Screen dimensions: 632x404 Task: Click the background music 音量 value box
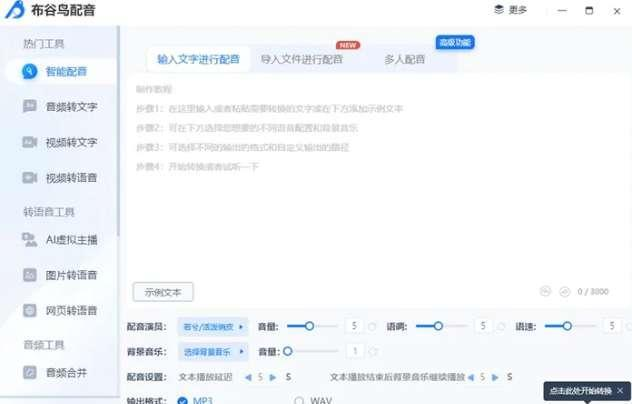click(x=355, y=351)
